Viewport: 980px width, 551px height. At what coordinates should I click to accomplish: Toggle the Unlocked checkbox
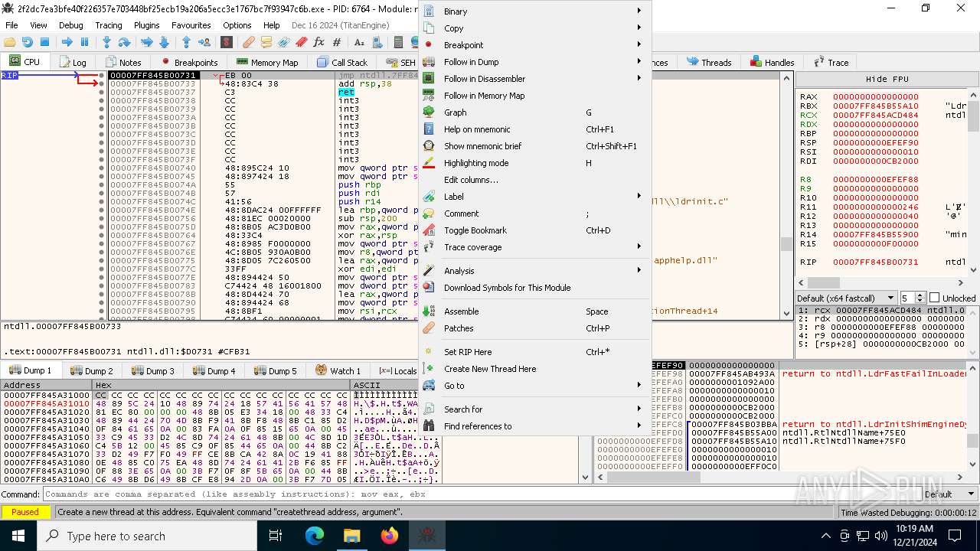point(934,298)
